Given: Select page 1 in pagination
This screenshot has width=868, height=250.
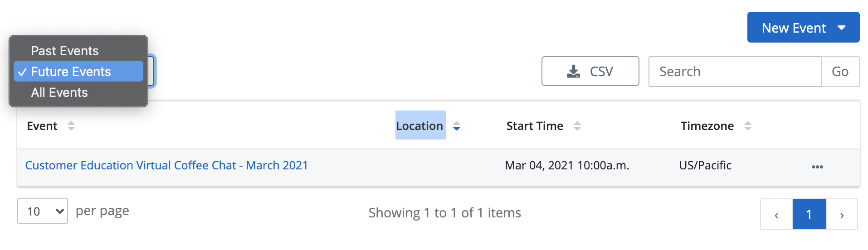Looking at the screenshot, I should click(809, 215).
